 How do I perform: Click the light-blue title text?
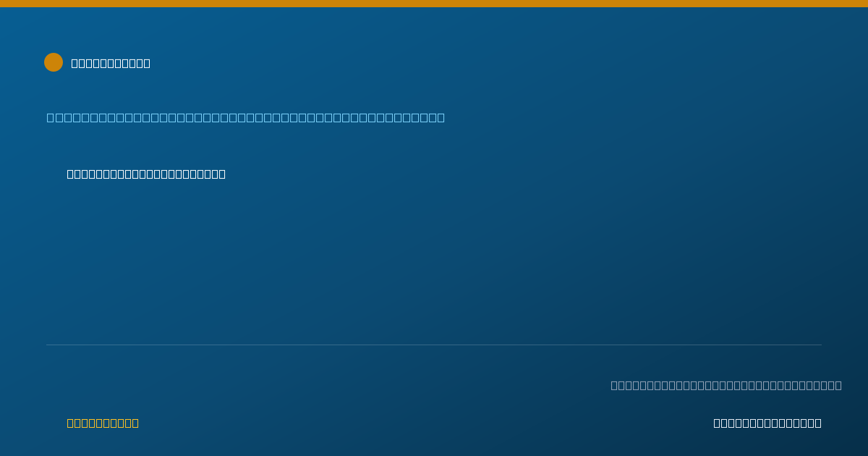coord(246,117)
